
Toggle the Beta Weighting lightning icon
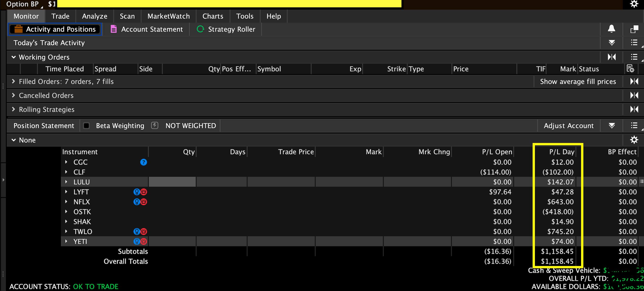click(155, 125)
